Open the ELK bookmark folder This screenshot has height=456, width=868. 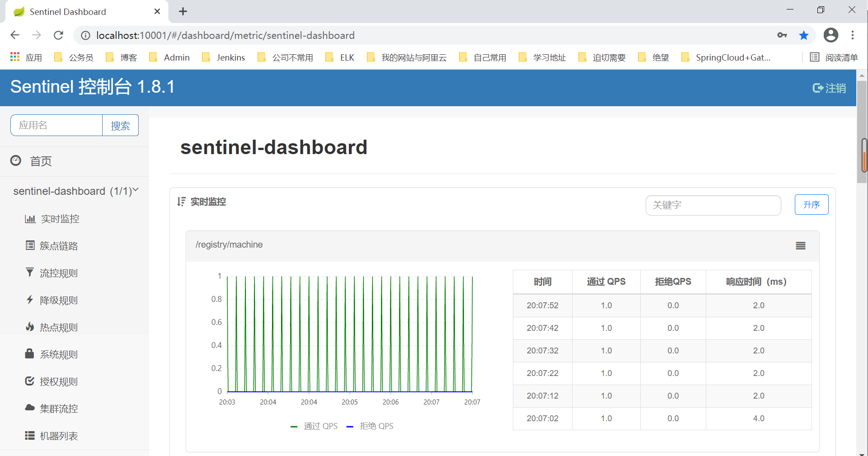pos(340,57)
